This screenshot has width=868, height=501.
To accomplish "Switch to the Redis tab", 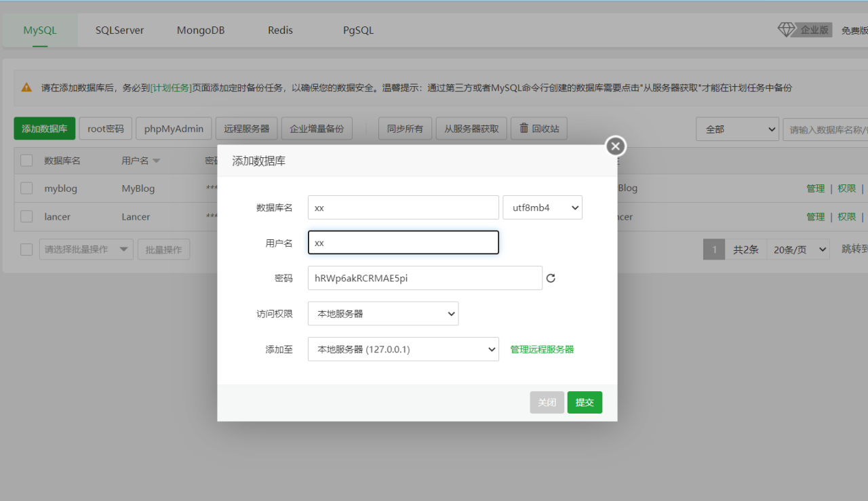I will 280,31.
